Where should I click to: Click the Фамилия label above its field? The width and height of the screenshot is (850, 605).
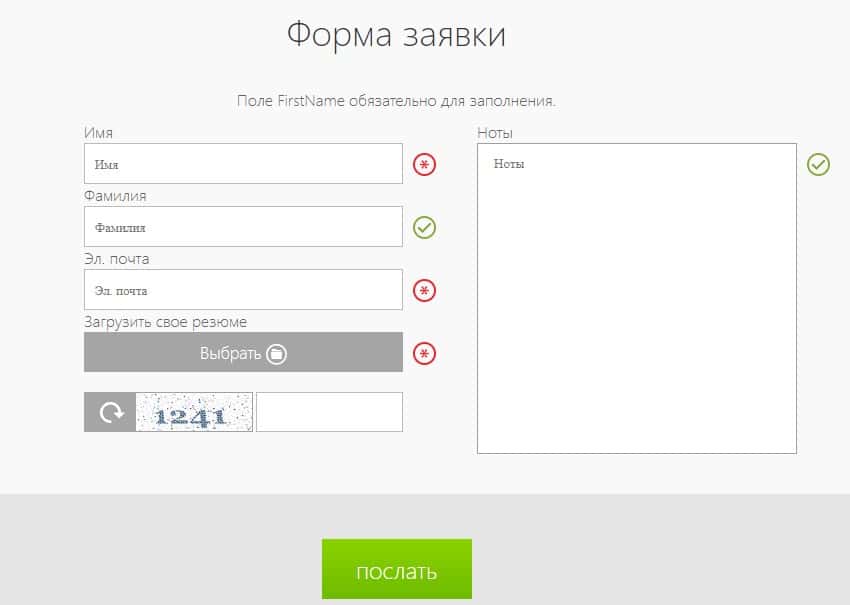[x=115, y=196]
